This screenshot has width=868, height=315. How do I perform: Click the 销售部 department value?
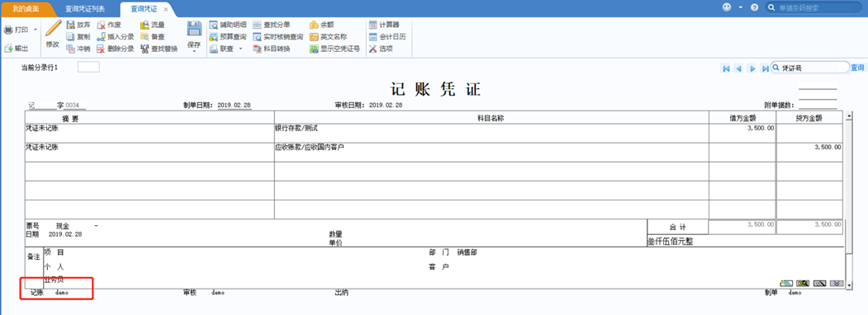(x=467, y=252)
